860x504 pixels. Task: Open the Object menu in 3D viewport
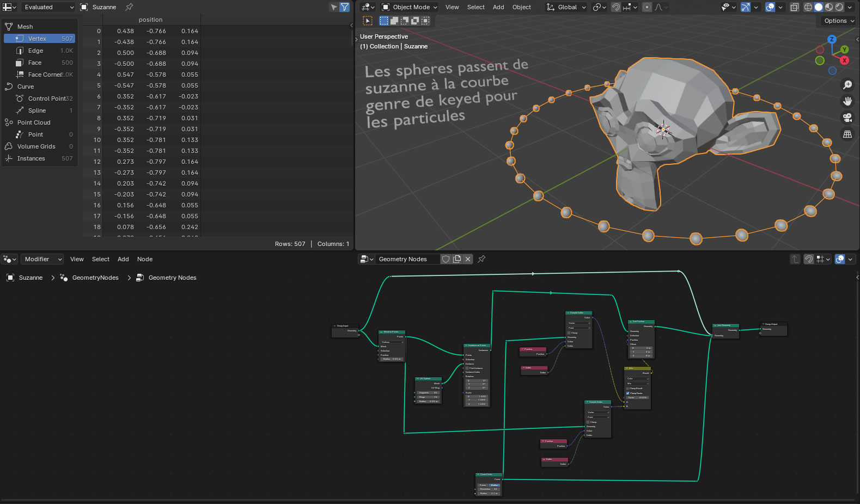[522, 7]
